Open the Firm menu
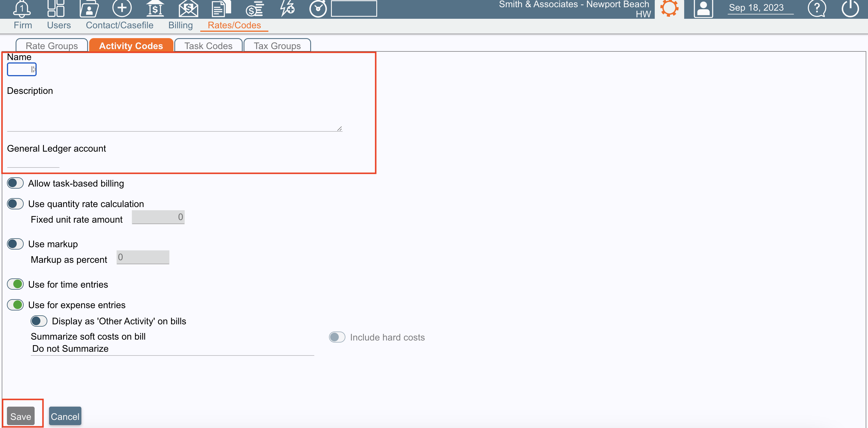Screen dimensions: 868x428 pos(23,25)
